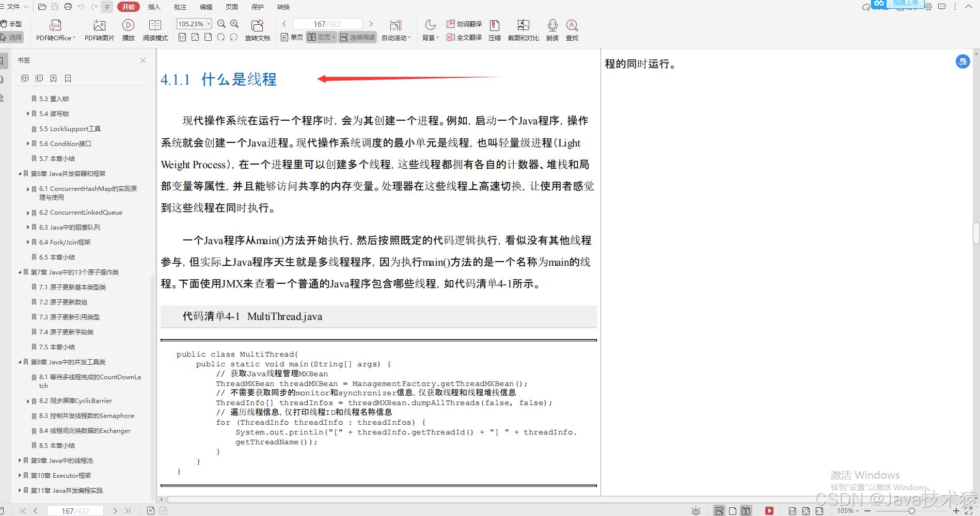Enter 阅读模式 reading mode
Screen dimensions: 980x516
coord(155,30)
